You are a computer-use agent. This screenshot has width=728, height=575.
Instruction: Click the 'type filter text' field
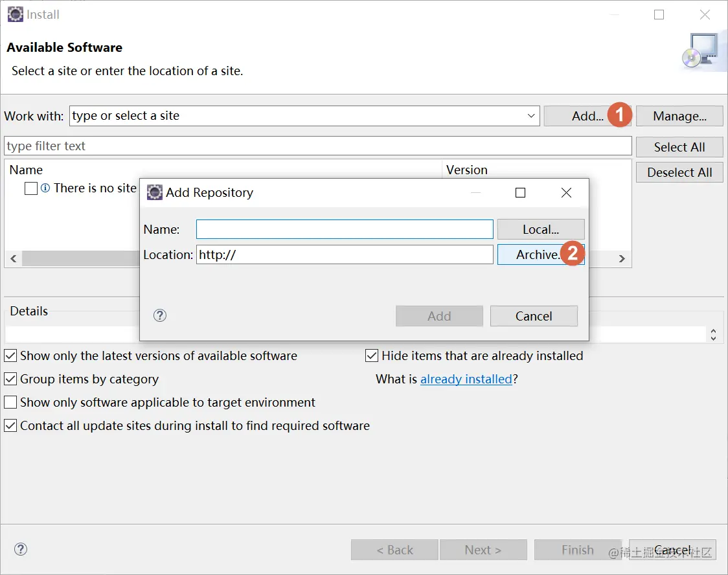318,146
